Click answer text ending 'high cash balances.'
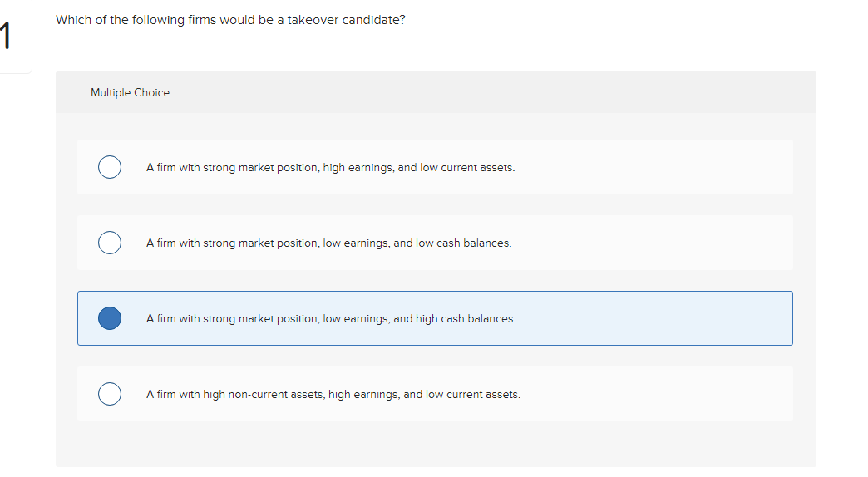The width and height of the screenshot is (868, 477). (x=330, y=319)
